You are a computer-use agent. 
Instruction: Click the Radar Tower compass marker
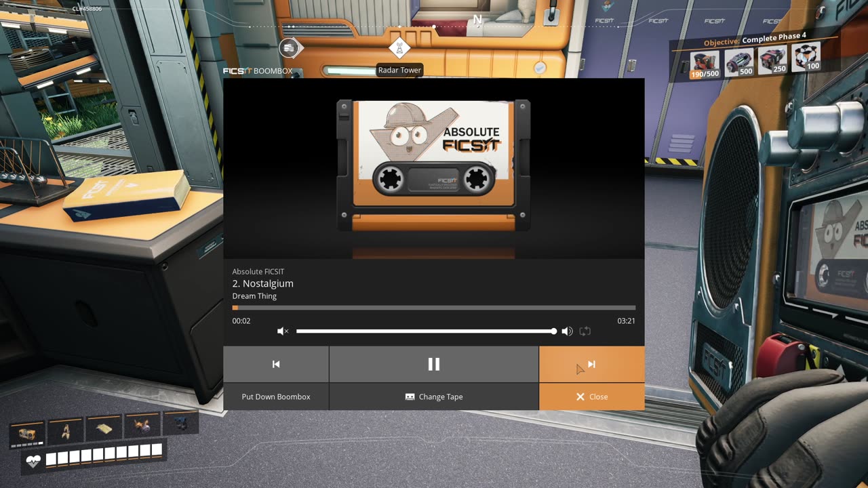point(399,48)
